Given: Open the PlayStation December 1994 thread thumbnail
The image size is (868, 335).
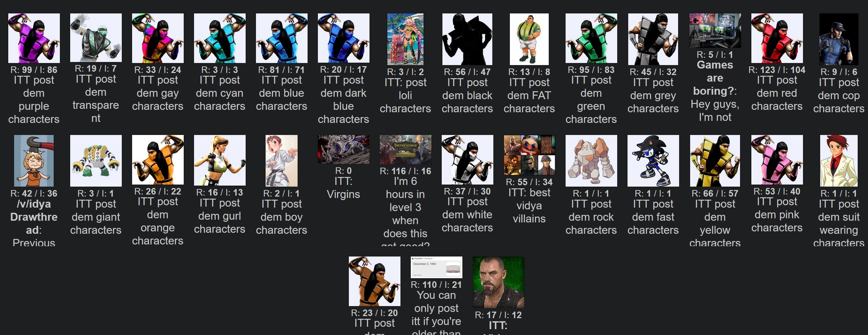Looking at the screenshot, I should 436,267.
